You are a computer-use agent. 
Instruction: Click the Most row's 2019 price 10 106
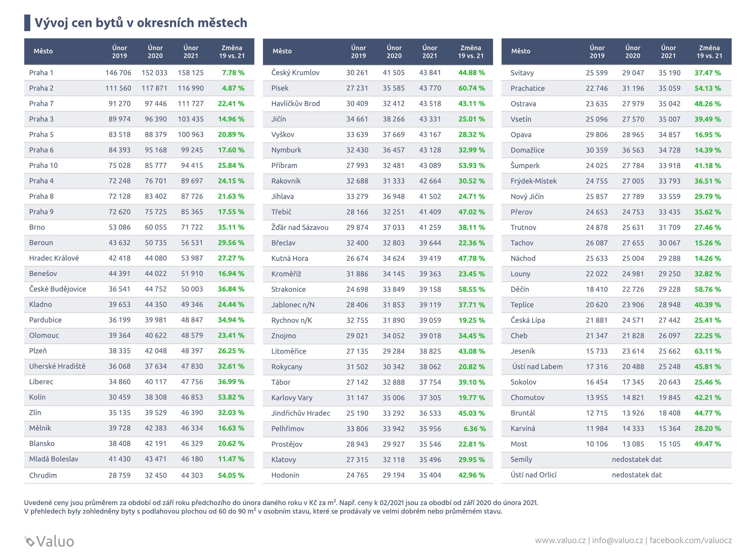pos(597,444)
